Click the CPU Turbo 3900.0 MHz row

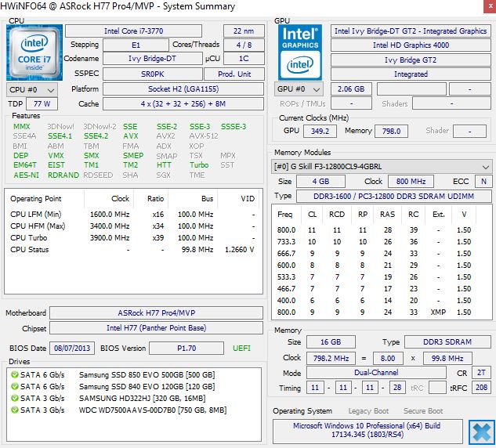coord(133,238)
